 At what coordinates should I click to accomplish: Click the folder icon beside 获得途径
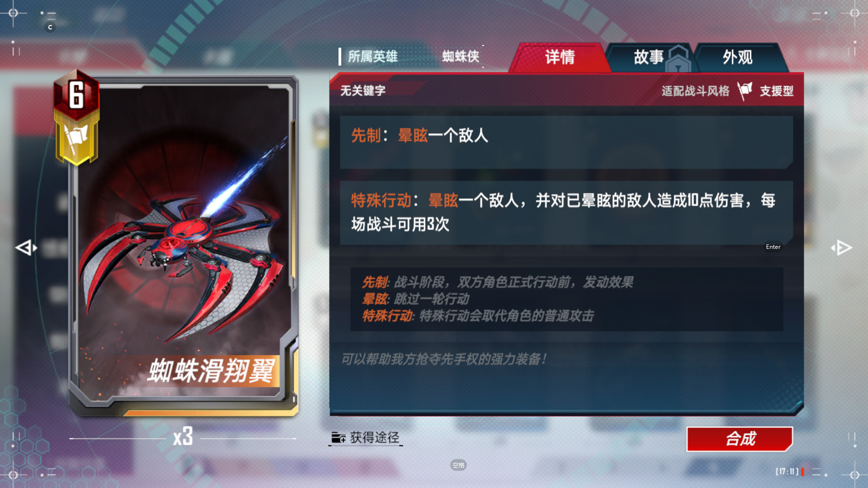[x=338, y=438]
